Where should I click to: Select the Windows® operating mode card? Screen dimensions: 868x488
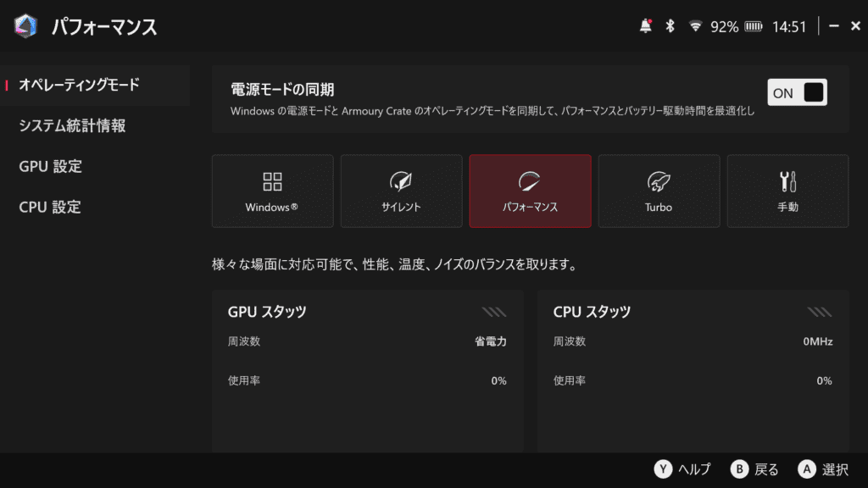coord(272,191)
